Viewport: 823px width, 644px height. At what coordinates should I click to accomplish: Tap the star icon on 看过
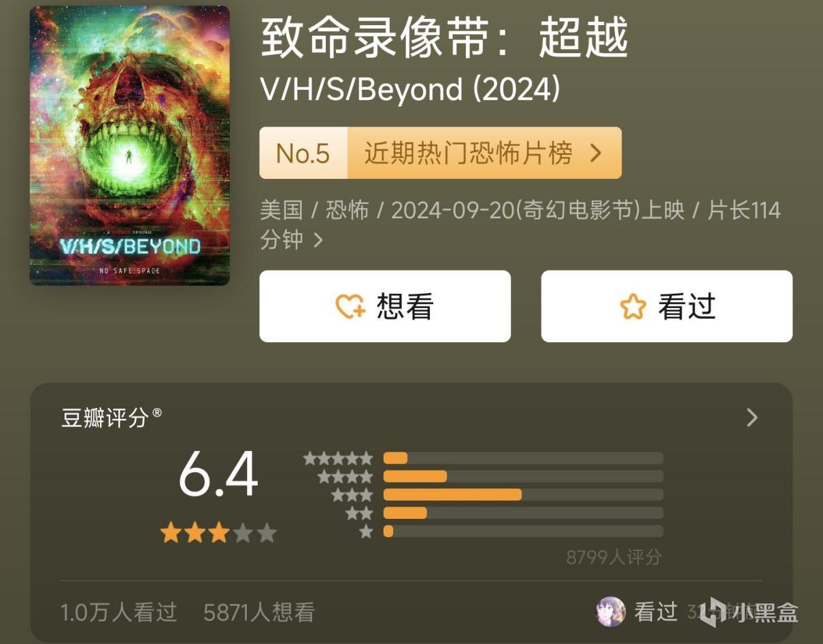click(633, 307)
